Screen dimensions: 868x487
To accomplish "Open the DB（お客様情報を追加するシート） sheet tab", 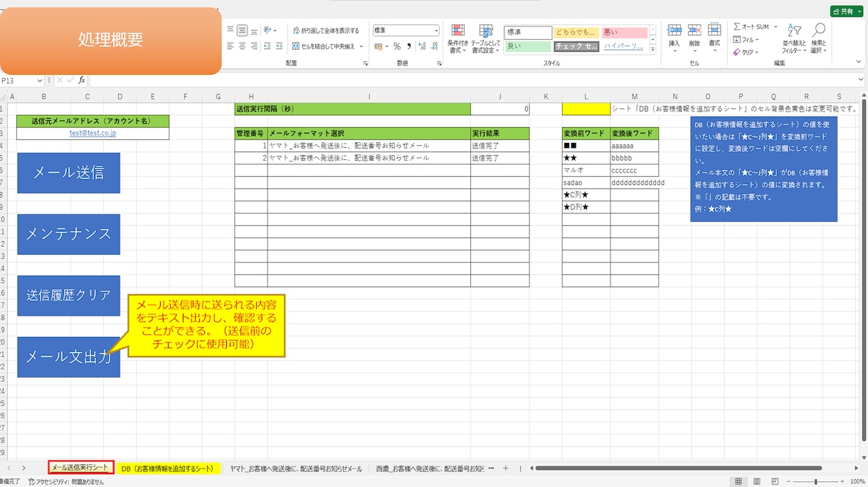I will [x=167, y=469].
